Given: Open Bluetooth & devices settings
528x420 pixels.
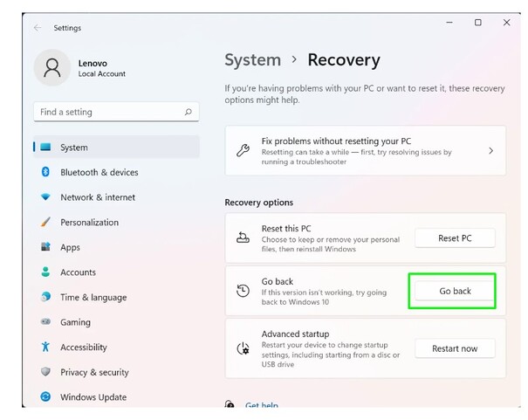Looking at the screenshot, I should [x=117, y=172].
